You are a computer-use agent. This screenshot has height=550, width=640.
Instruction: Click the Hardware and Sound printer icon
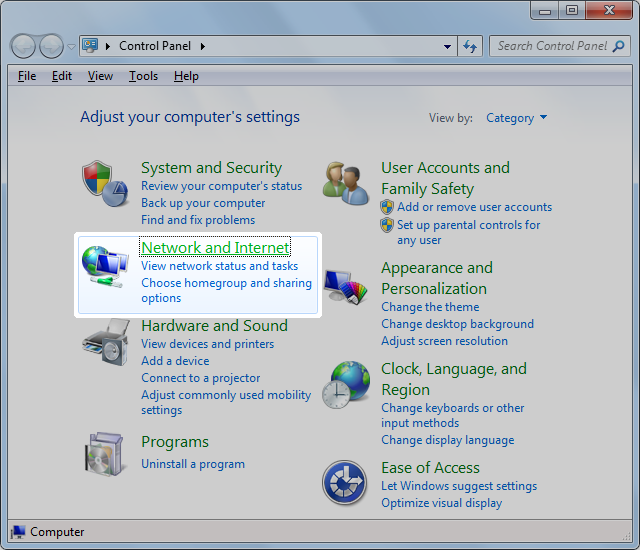pos(104,343)
